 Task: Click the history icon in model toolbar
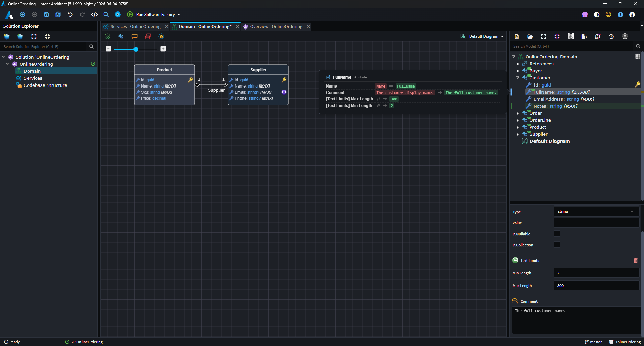tap(611, 36)
